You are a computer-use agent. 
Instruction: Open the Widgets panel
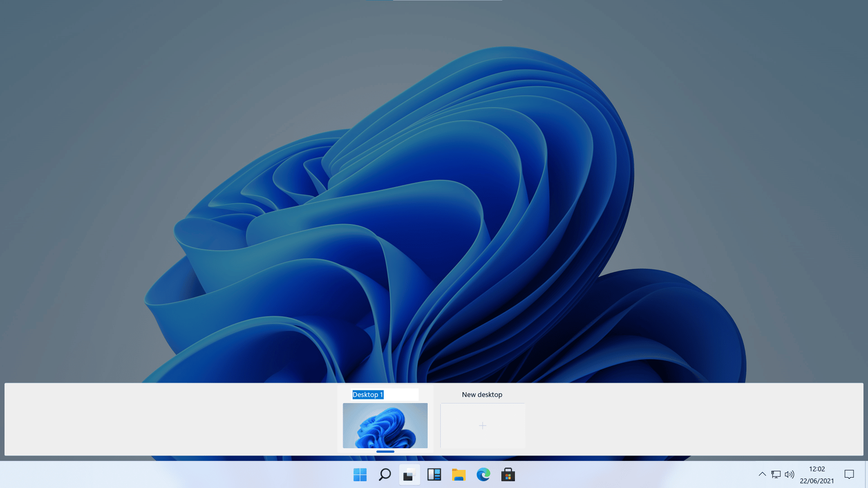(434, 474)
